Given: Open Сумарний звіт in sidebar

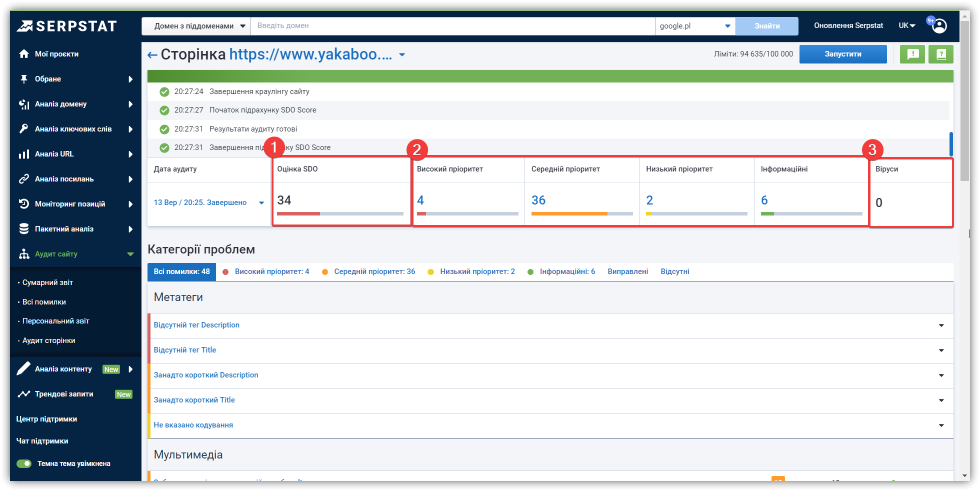Looking at the screenshot, I should (47, 282).
